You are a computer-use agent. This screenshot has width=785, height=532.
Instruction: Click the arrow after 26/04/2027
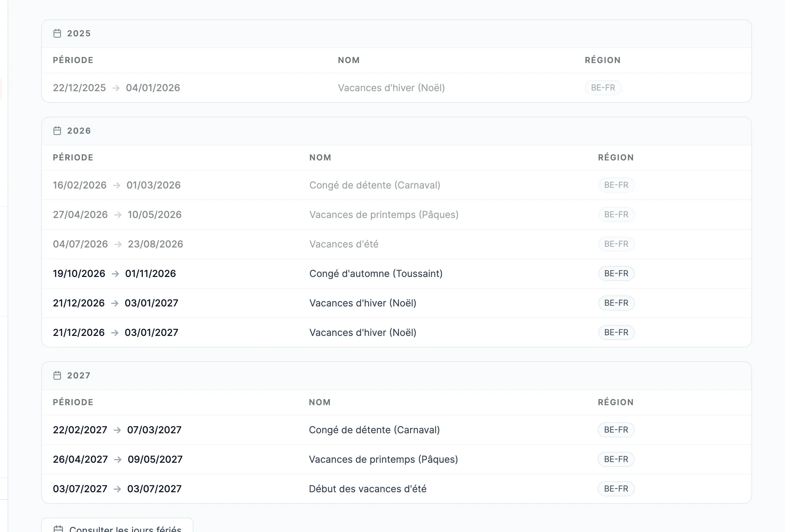click(118, 459)
